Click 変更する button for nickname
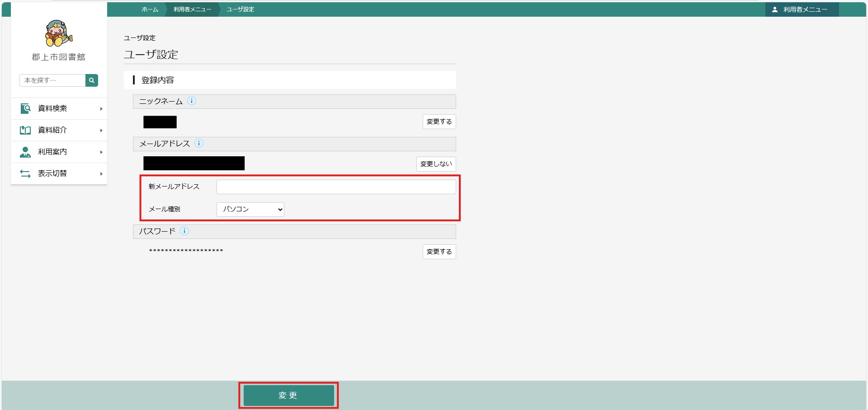Viewport: 868px width, 410px height. point(439,122)
